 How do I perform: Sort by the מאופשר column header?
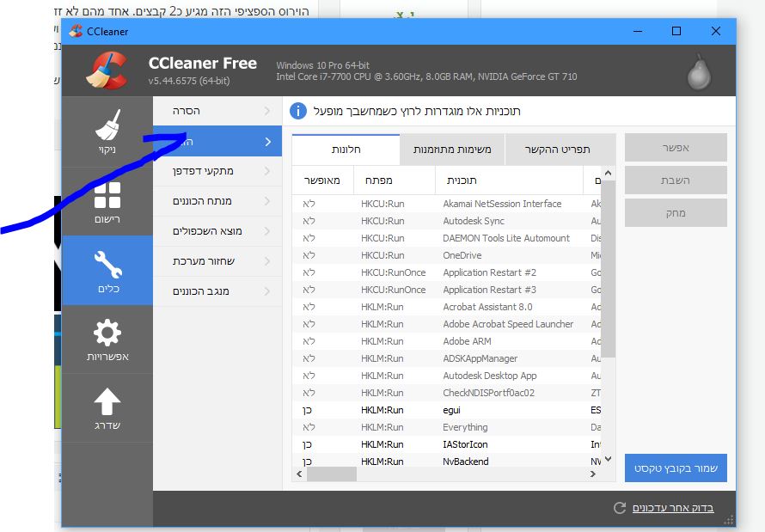pos(322,180)
